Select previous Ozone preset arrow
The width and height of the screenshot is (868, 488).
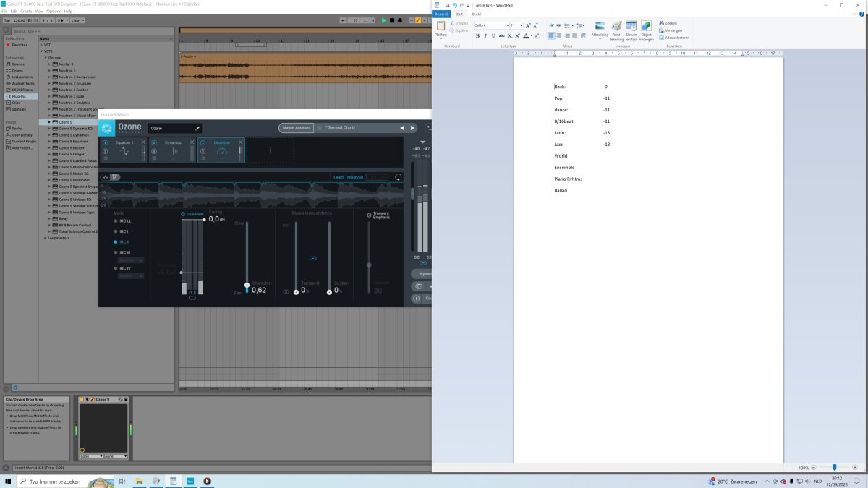pos(402,128)
